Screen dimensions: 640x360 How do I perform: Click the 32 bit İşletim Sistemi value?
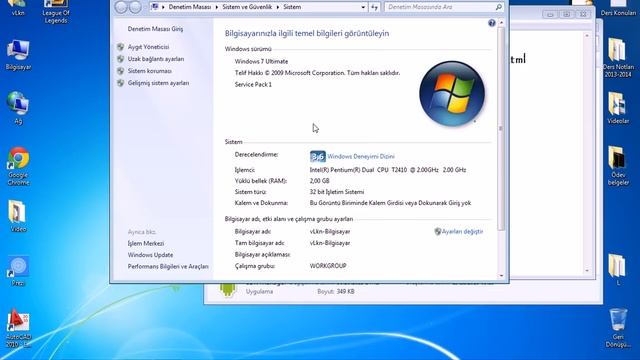337,192
